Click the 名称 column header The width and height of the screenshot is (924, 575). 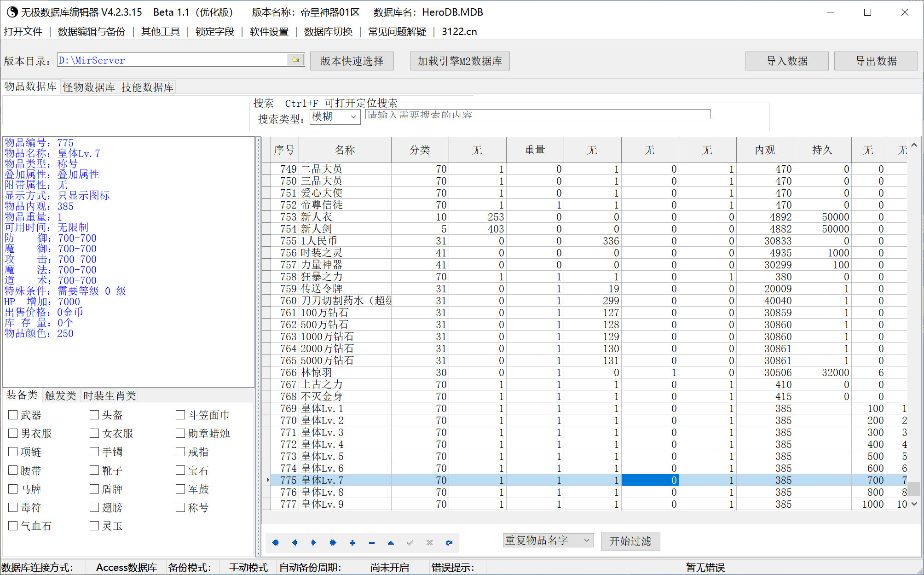click(345, 150)
